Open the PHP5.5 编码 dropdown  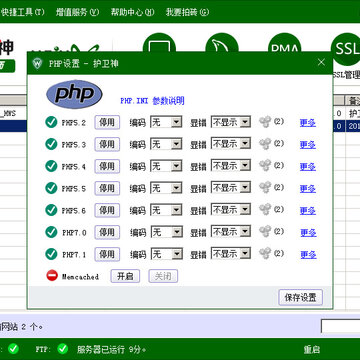[166, 188]
